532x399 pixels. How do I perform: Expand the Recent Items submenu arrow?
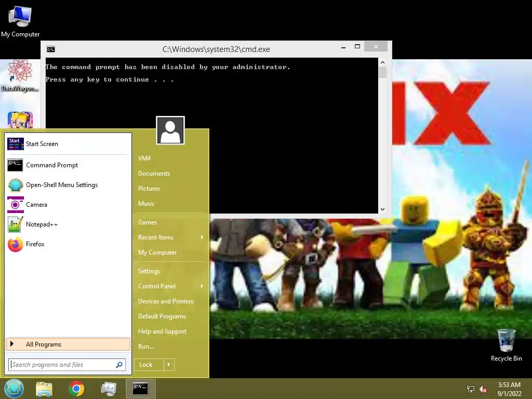(x=202, y=237)
